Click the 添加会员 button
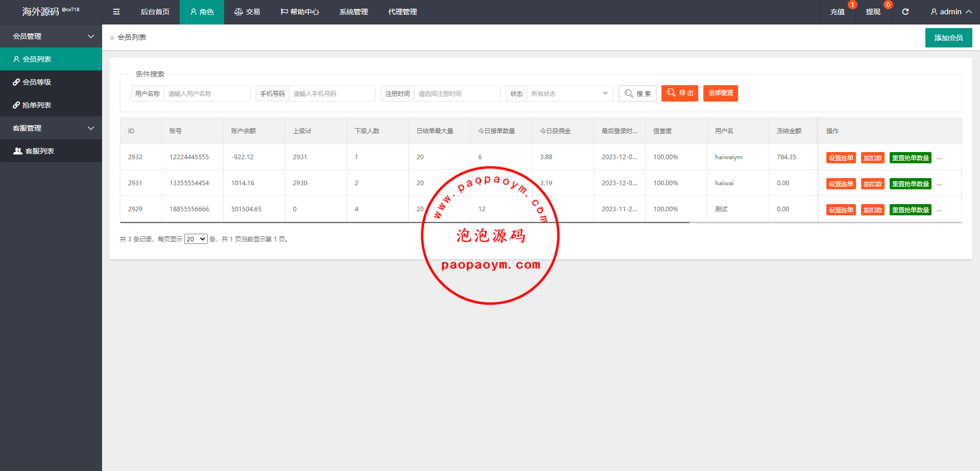 pyautogui.click(x=948, y=38)
